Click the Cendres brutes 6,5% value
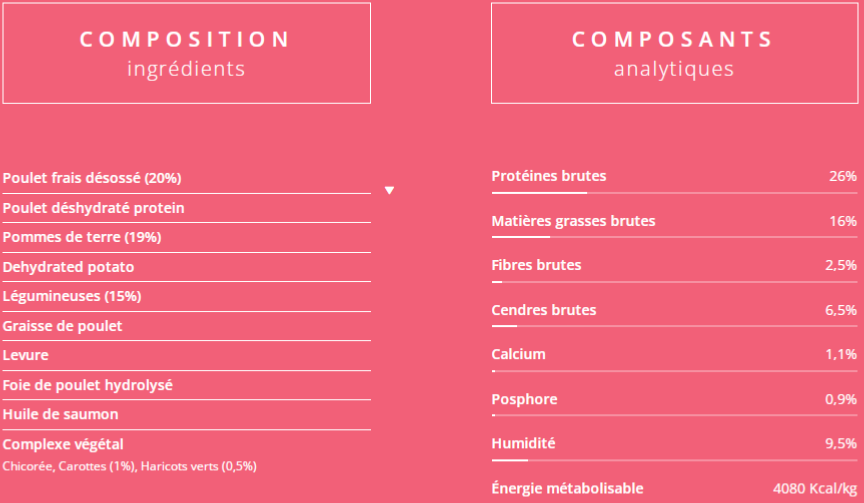The image size is (864, 503). click(841, 310)
